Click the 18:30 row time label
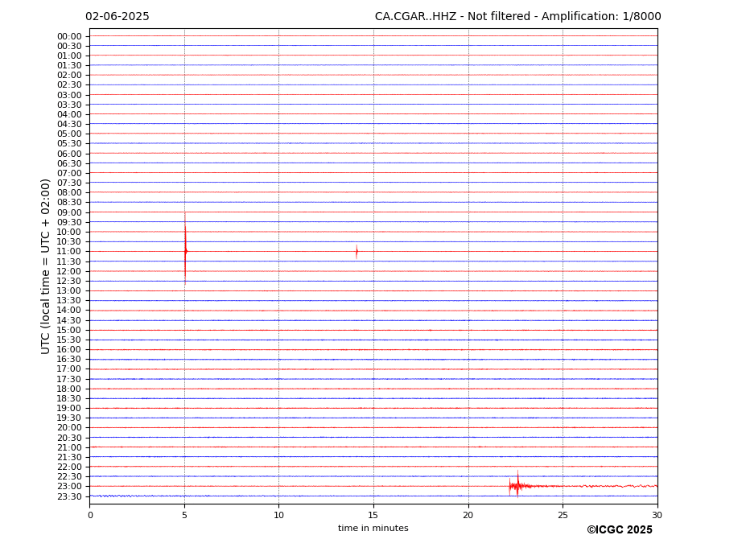746x560 pixels. click(69, 399)
